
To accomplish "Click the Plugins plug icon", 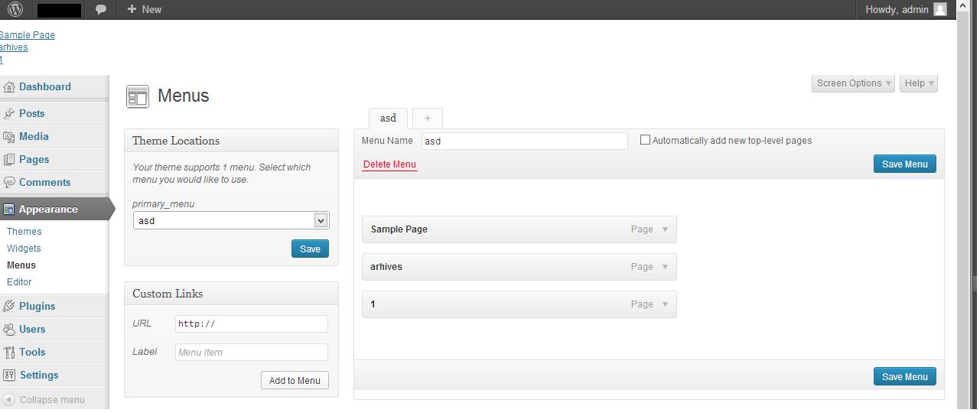I will (9, 306).
